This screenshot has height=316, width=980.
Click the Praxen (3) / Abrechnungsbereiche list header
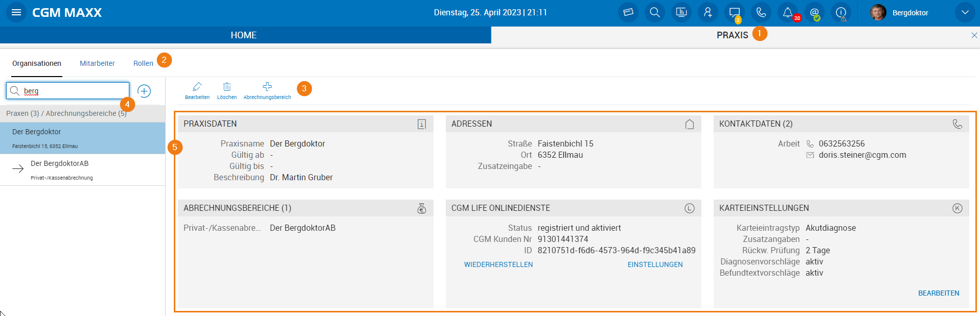(82, 113)
